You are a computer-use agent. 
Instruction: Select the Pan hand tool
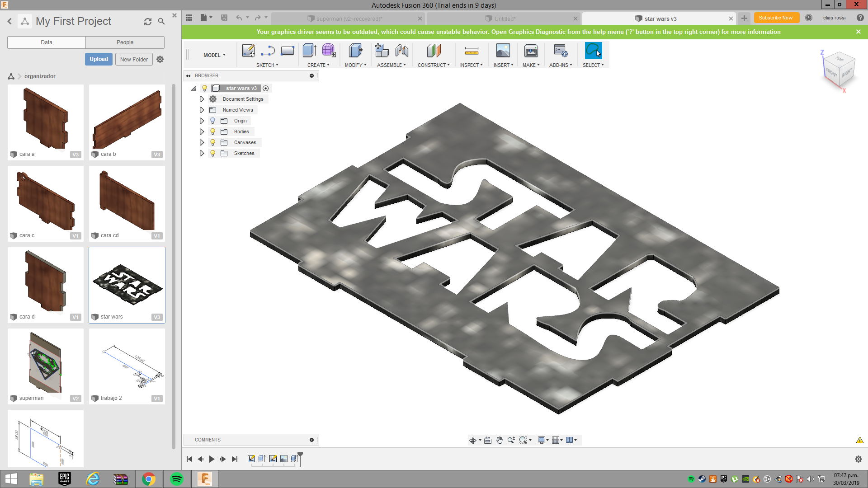[500, 440]
